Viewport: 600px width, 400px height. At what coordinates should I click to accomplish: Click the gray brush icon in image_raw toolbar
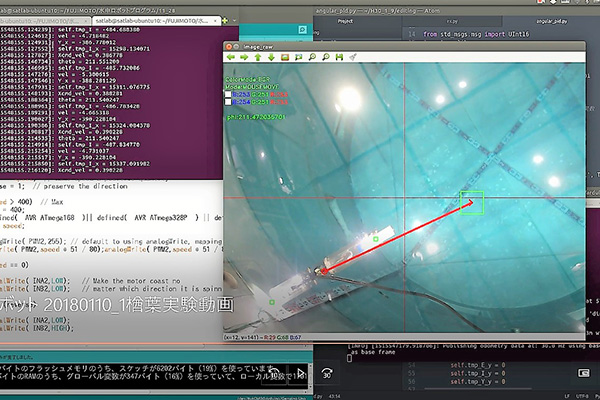(x=353, y=57)
